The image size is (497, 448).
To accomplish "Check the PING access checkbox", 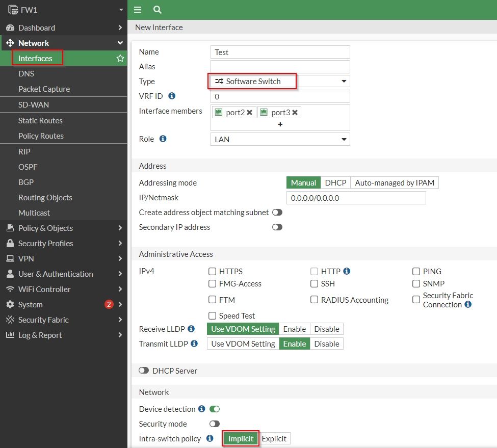I will (x=416, y=272).
